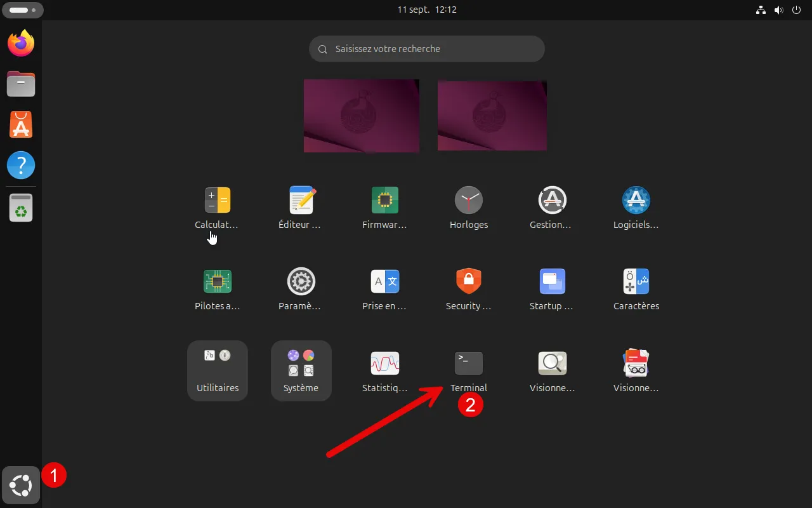The width and height of the screenshot is (812, 508).
Task: Click the Activities workspace indicator pill
Action: click(23, 10)
